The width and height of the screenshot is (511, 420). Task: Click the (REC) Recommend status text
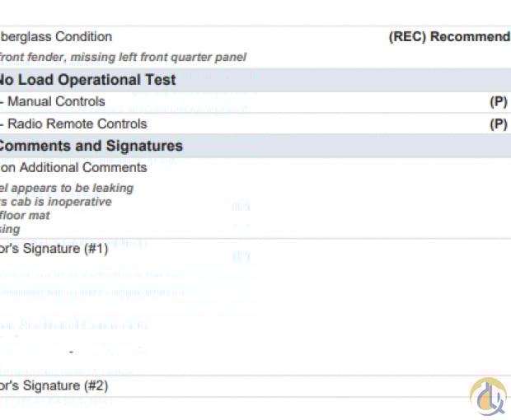(450, 36)
